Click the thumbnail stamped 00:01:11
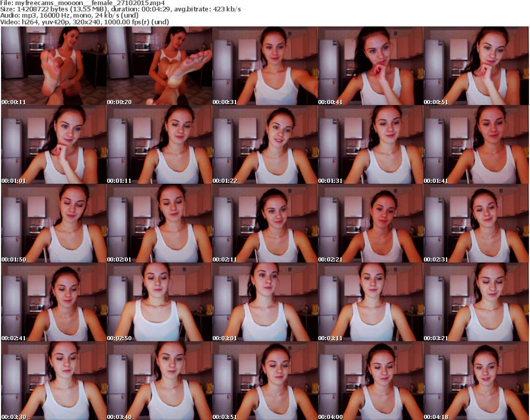 (x=159, y=144)
